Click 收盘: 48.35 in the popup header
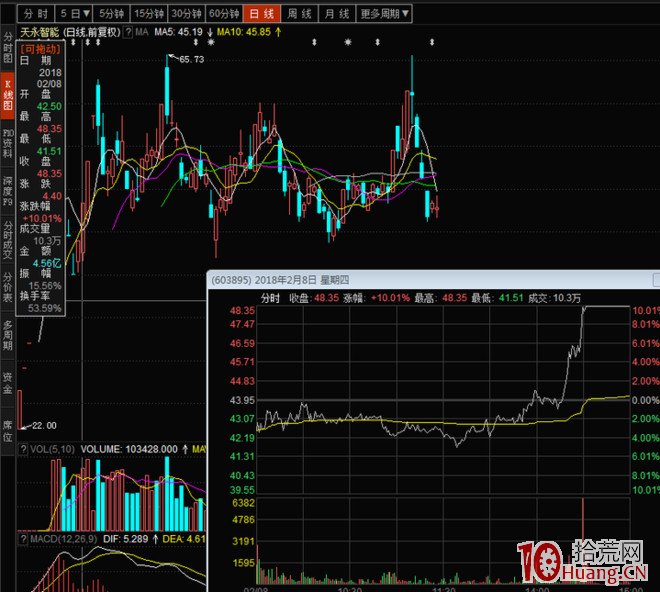 point(314,298)
